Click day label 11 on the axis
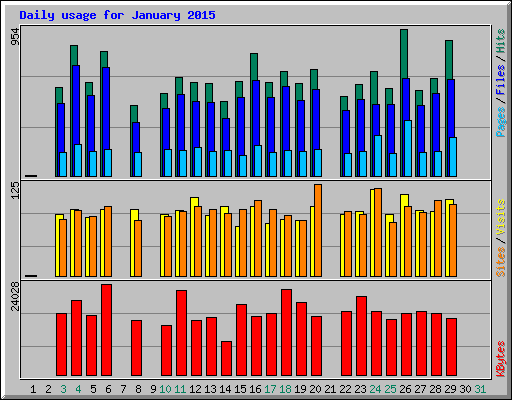This screenshot has height=400, width=512. [180, 389]
